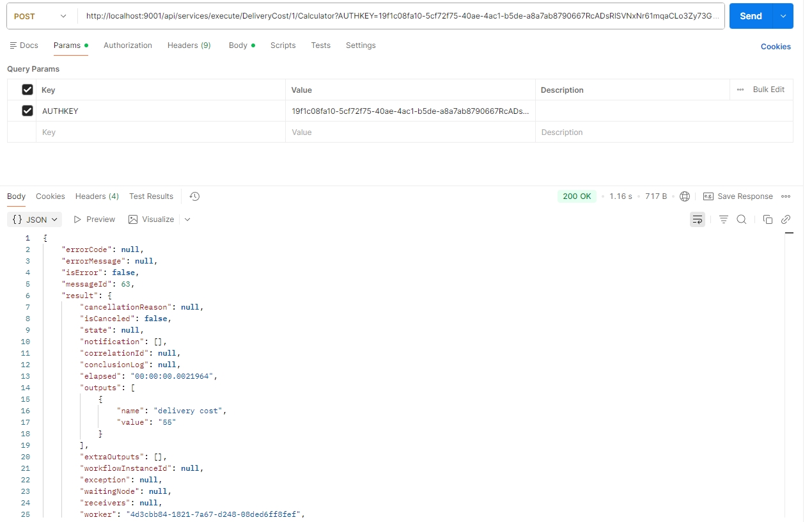Click the elapsed time value string

click(172, 376)
